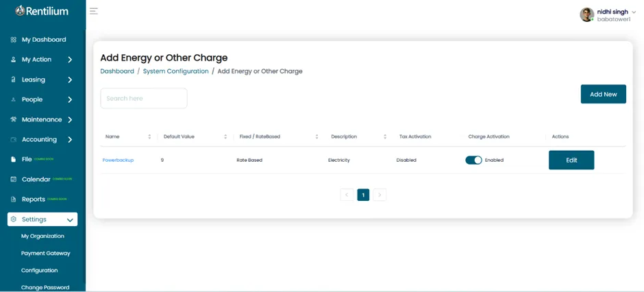Click Electricity description cell
Image resolution: width=644 pixels, height=292 pixels.
pyautogui.click(x=339, y=160)
